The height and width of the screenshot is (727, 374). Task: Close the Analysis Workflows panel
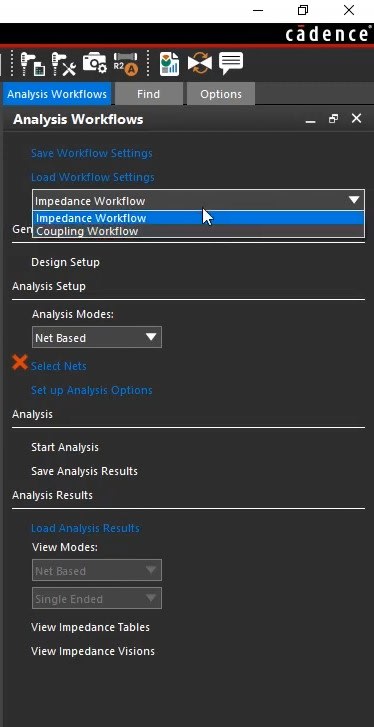click(x=356, y=119)
